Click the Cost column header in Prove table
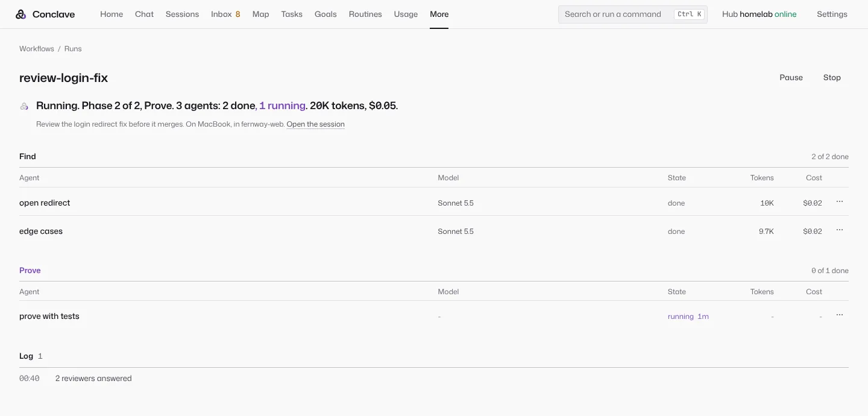The height and width of the screenshot is (416, 868). (x=814, y=292)
